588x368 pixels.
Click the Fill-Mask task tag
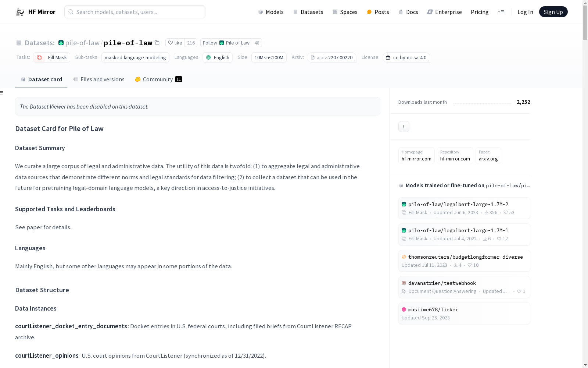click(x=52, y=57)
